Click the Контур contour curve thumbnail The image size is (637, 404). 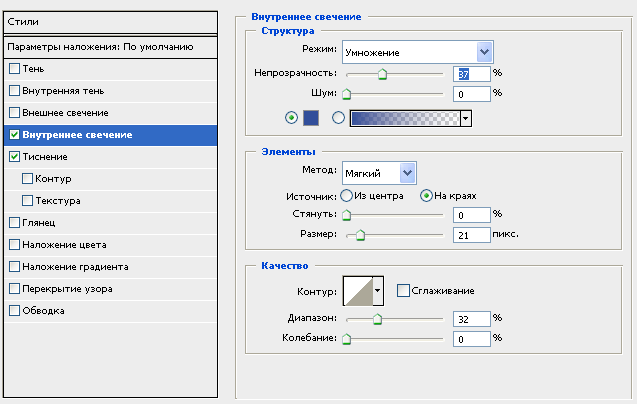(357, 291)
